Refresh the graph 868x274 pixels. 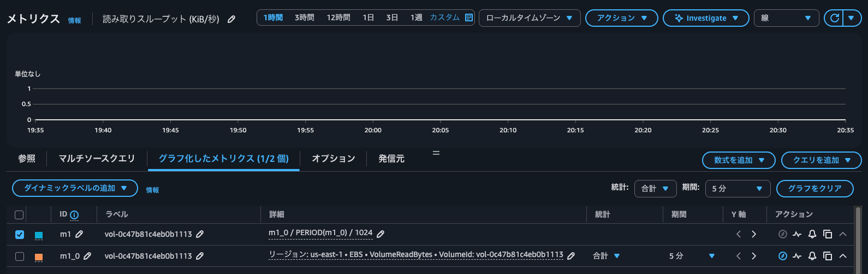pos(834,18)
